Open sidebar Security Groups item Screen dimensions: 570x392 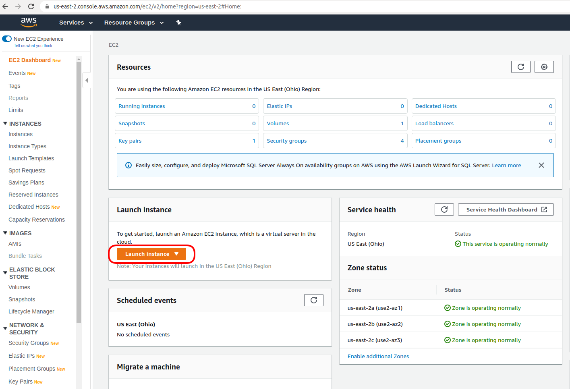click(x=29, y=343)
